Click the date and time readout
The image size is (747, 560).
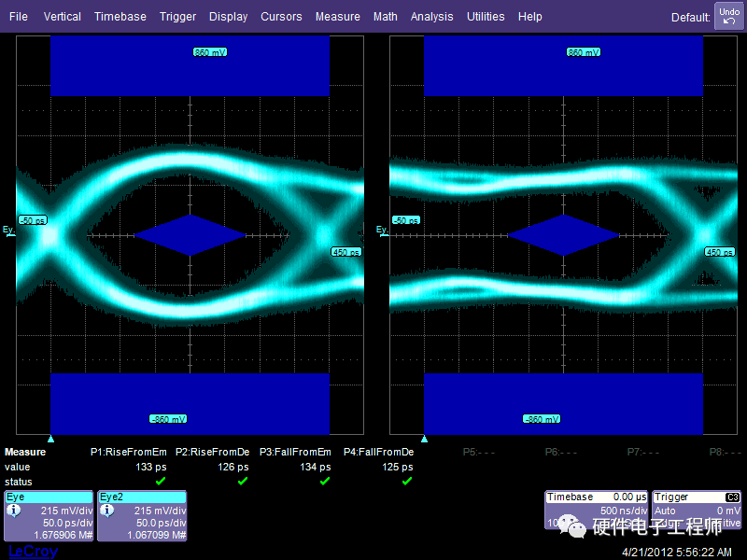(x=676, y=553)
